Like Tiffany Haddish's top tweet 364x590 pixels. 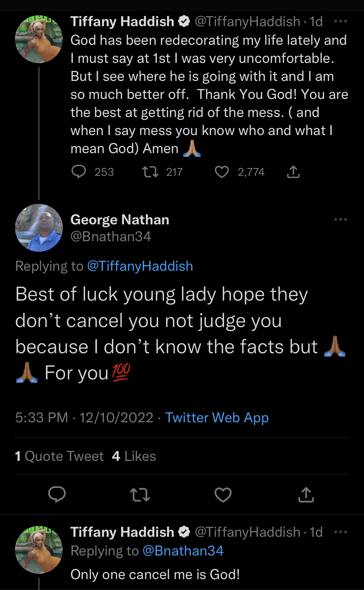(222, 172)
